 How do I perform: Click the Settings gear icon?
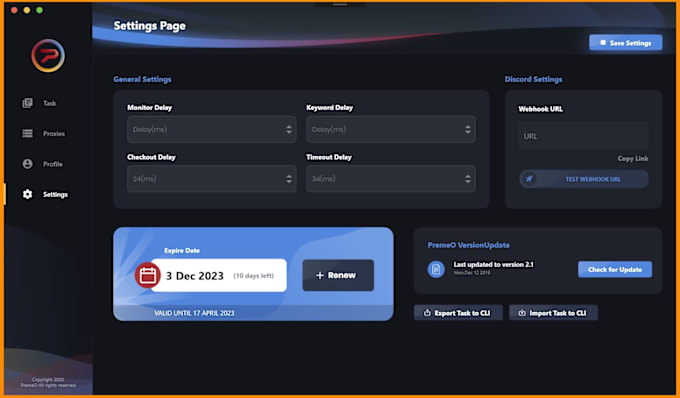(x=27, y=194)
